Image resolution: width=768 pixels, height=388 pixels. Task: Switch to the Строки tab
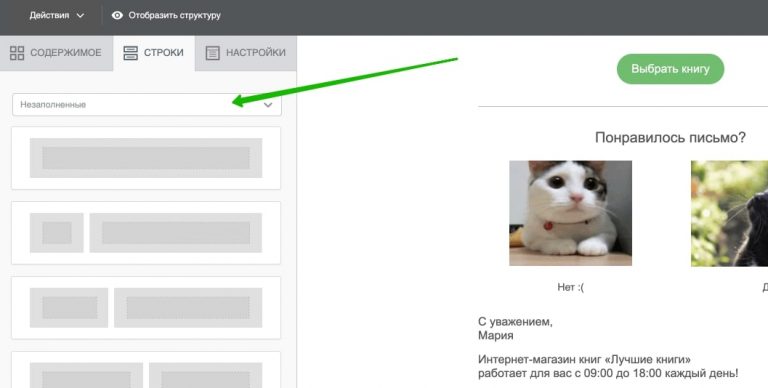(x=154, y=53)
